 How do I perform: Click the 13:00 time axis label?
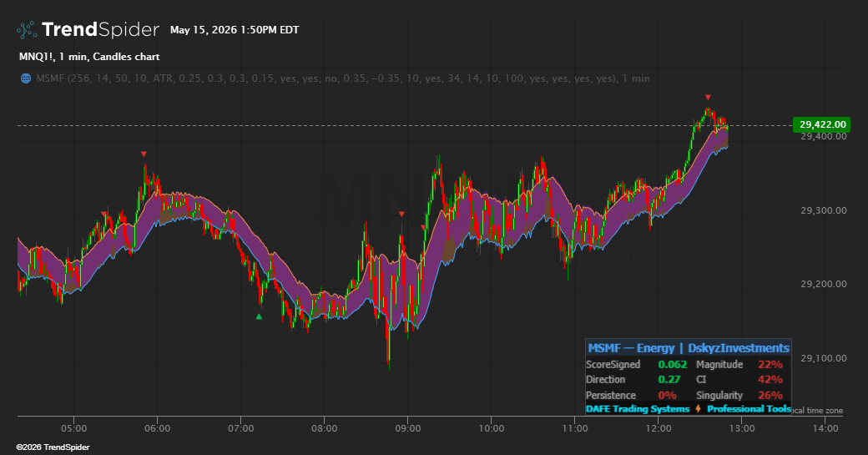point(742,428)
